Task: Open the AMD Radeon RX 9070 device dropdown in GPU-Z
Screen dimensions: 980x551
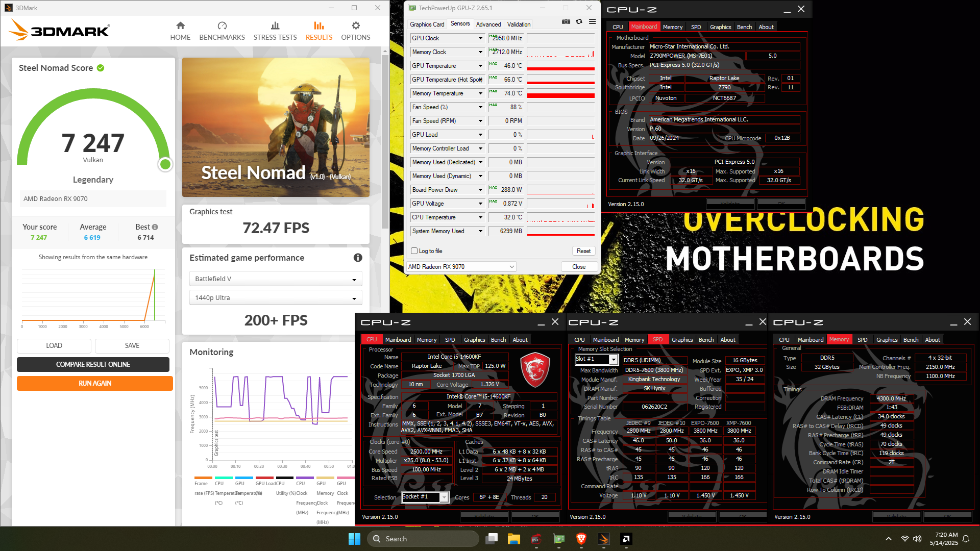Action: pos(461,267)
